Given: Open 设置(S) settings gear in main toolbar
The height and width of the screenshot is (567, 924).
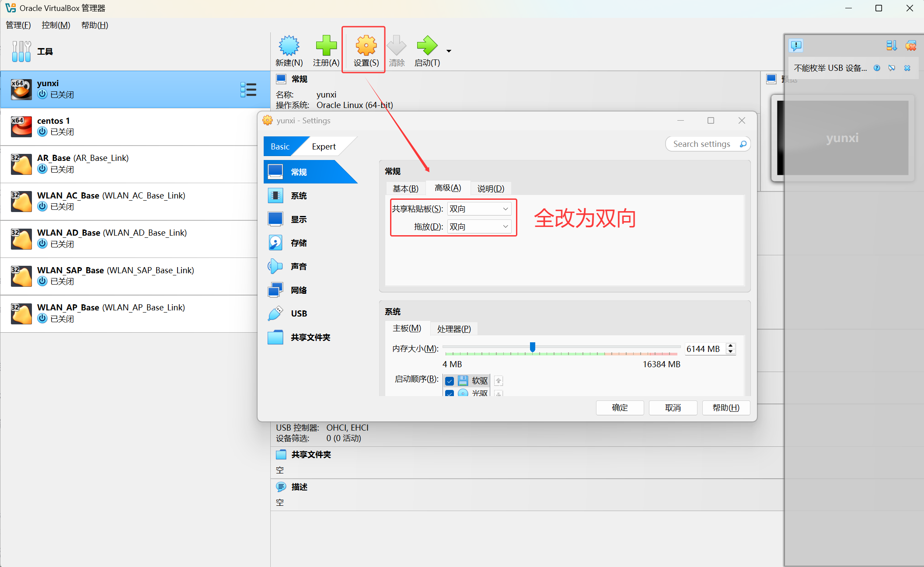Looking at the screenshot, I should [x=366, y=45].
